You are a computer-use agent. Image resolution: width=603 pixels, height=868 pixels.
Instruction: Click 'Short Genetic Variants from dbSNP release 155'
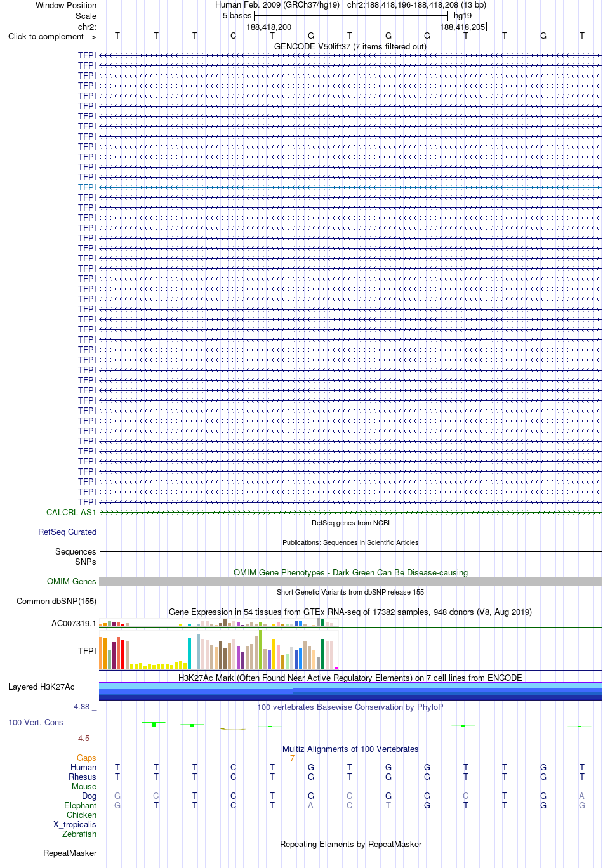click(350, 592)
